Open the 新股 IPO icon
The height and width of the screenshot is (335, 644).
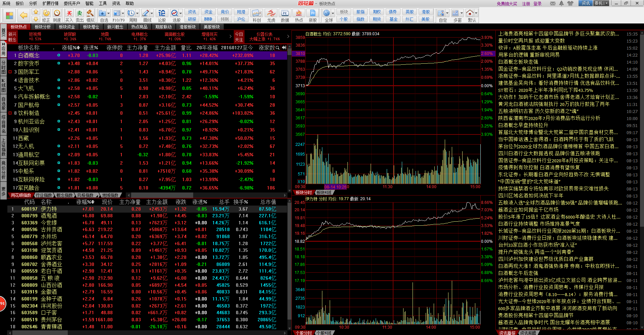313,16
